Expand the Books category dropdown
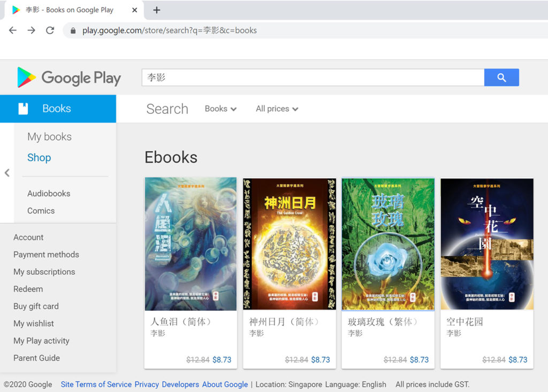 tap(220, 109)
